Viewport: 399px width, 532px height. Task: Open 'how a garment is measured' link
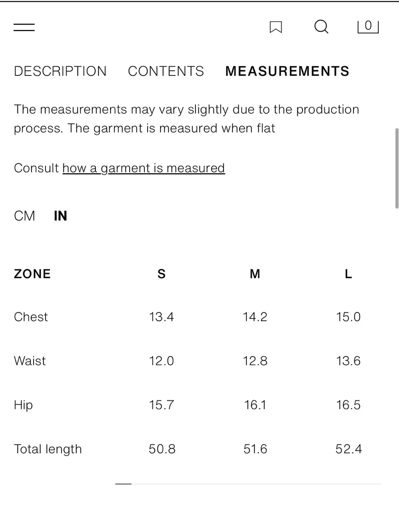[144, 168]
